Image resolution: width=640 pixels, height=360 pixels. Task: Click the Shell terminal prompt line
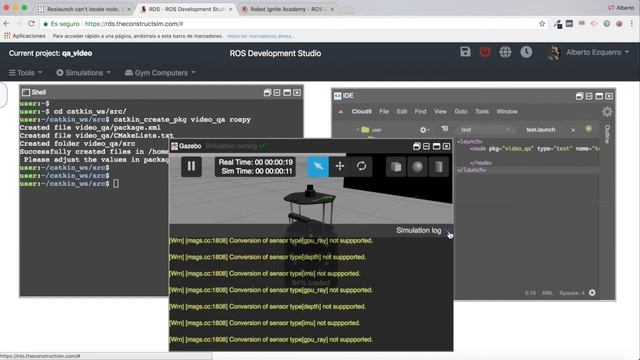(69, 184)
